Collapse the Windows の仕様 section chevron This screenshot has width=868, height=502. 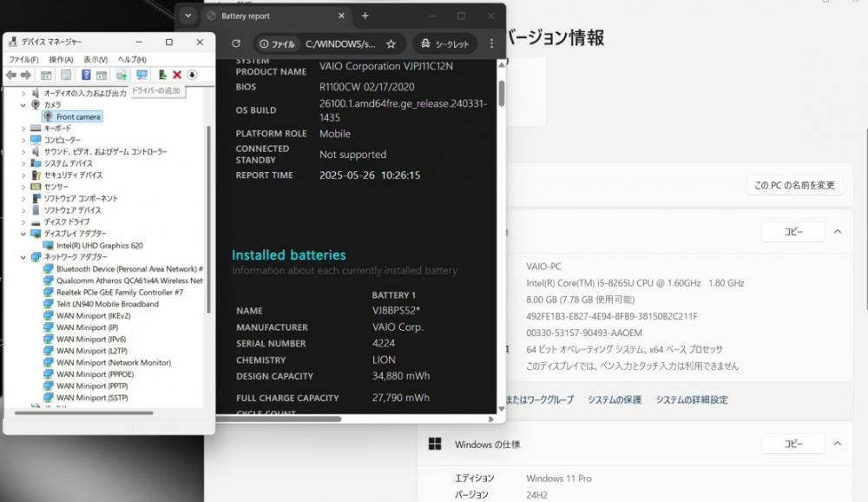pos(838,444)
